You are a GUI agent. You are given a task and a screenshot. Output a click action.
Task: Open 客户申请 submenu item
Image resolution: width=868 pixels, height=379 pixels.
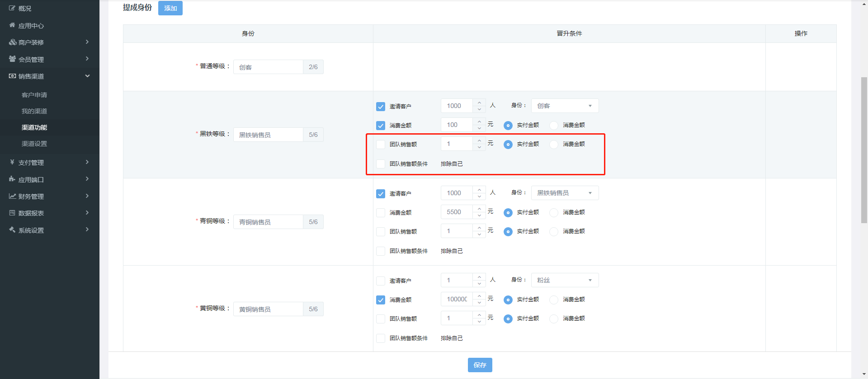34,95
